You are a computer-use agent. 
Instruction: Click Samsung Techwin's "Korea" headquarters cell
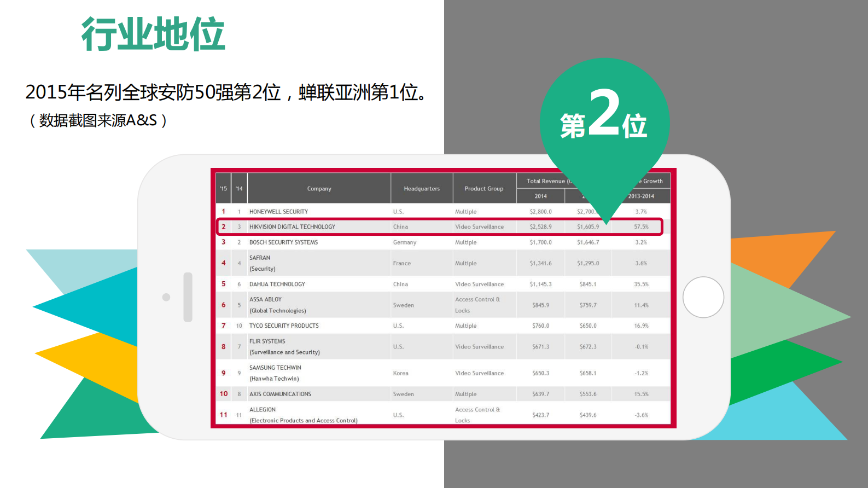pyautogui.click(x=401, y=373)
